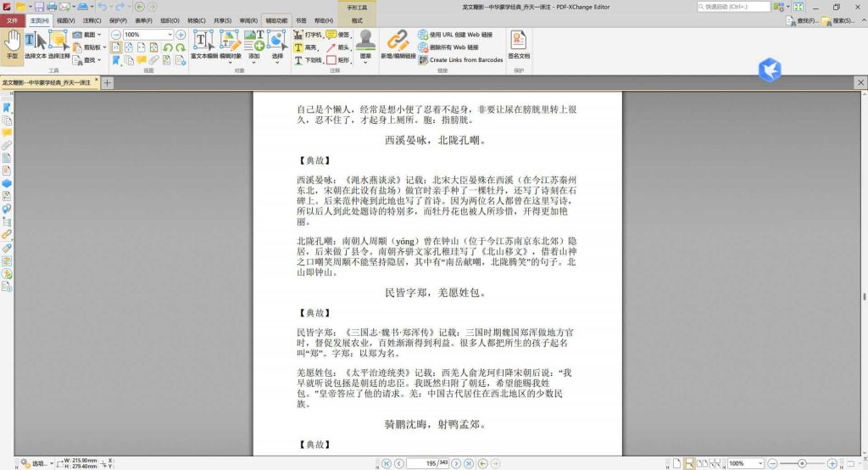
Task: Enable two pages layout in status bar
Action: coord(702,463)
